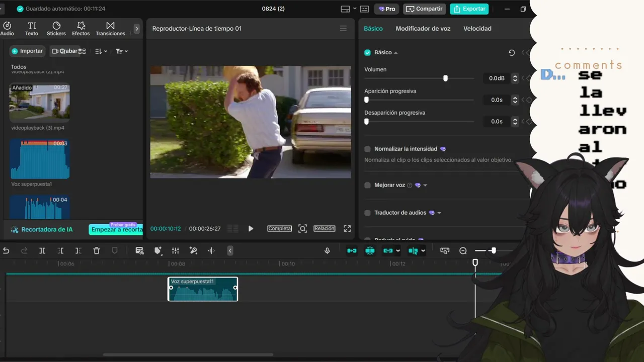Select the Voz superpuesta11 timeline clip

pos(203,289)
